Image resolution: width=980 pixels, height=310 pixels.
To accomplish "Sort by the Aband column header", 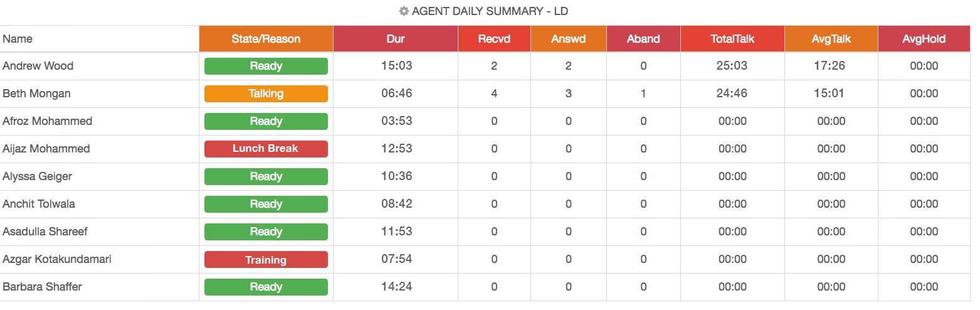I will coord(643,39).
